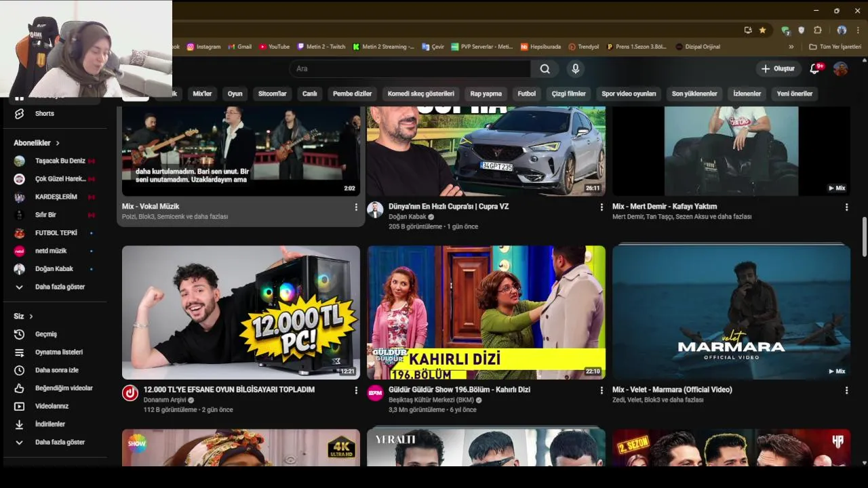Viewport: 868px width, 488px height.
Task: Show hidden bookmarks with the overflow chevron
Action: pyautogui.click(x=791, y=47)
